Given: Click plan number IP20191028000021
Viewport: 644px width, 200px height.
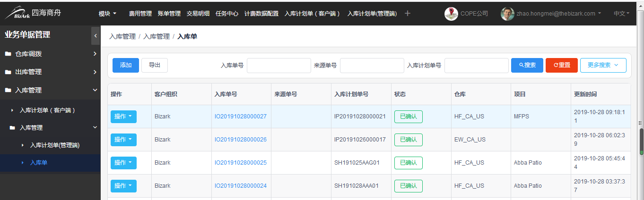Looking at the screenshot, I should click(360, 117).
